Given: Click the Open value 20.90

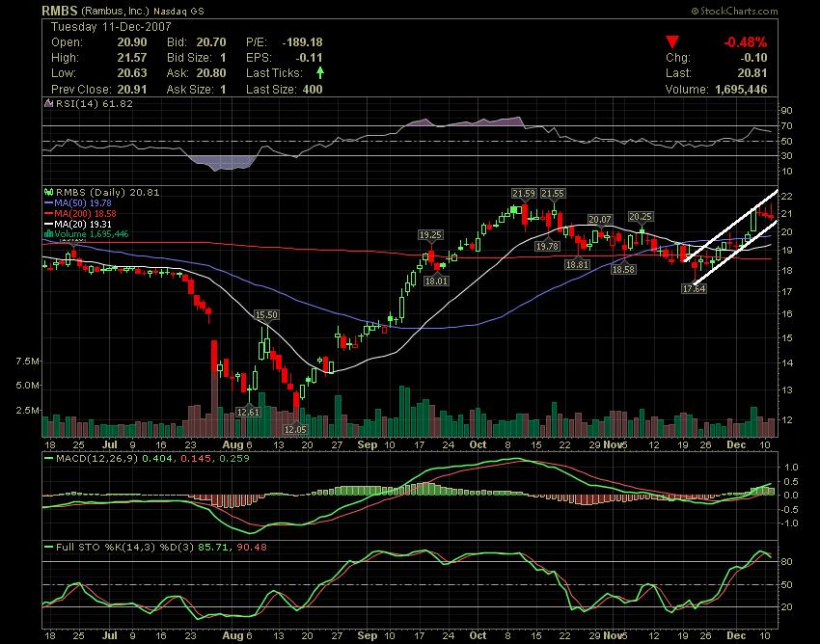Looking at the screenshot, I should [132, 42].
